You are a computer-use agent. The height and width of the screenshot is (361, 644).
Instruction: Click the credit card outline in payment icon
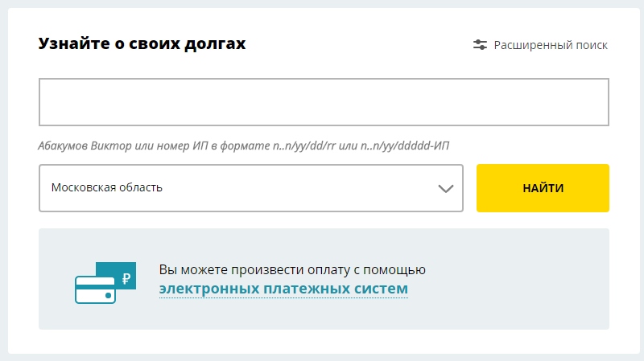(94, 290)
